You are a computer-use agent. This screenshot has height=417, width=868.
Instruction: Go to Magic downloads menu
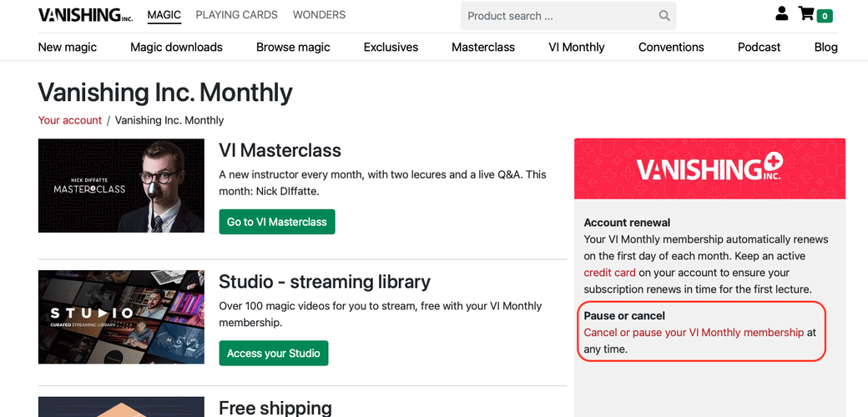pos(176,47)
